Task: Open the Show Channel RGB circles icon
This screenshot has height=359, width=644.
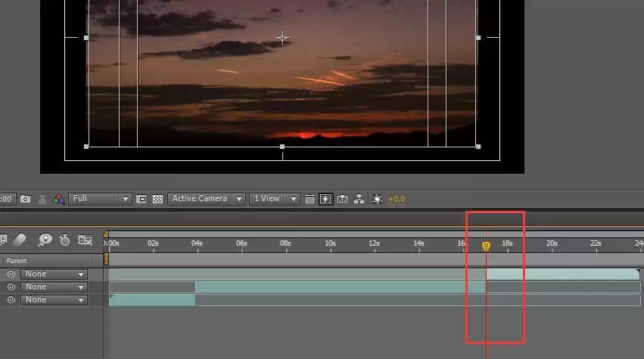Action: (59, 199)
